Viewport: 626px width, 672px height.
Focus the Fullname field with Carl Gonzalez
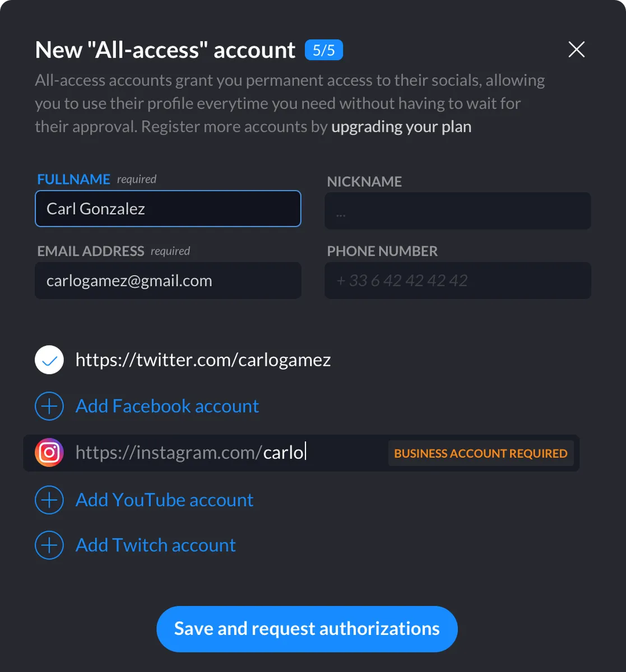pos(168,209)
